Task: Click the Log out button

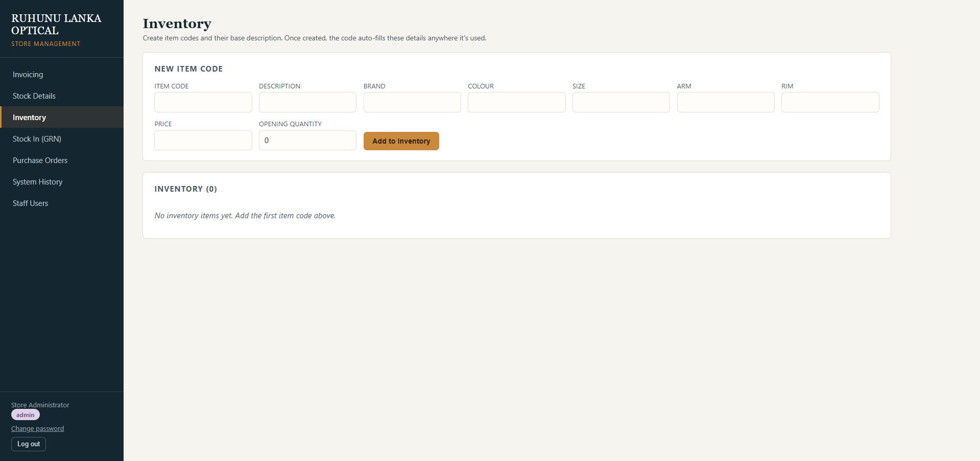Action: click(29, 444)
